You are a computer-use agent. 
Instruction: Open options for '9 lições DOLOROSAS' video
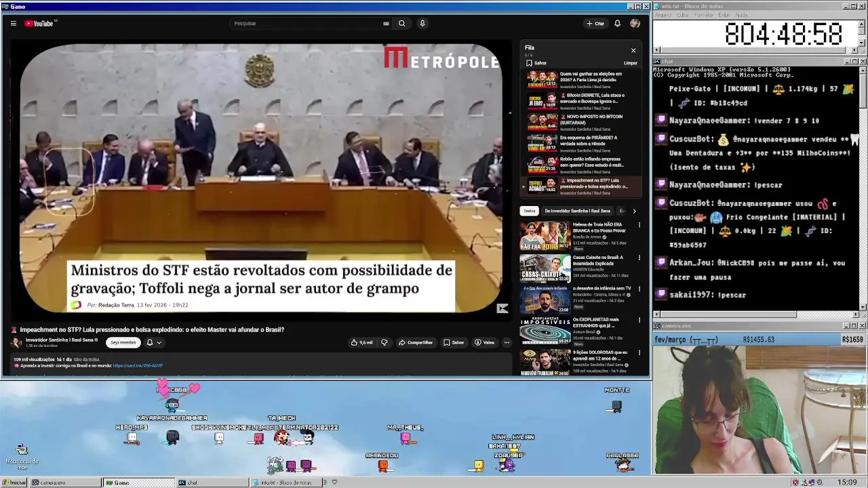tap(639, 353)
